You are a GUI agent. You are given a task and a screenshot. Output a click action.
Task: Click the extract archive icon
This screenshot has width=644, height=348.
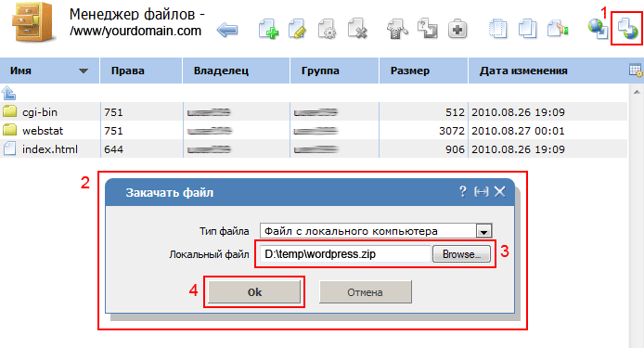(397, 29)
